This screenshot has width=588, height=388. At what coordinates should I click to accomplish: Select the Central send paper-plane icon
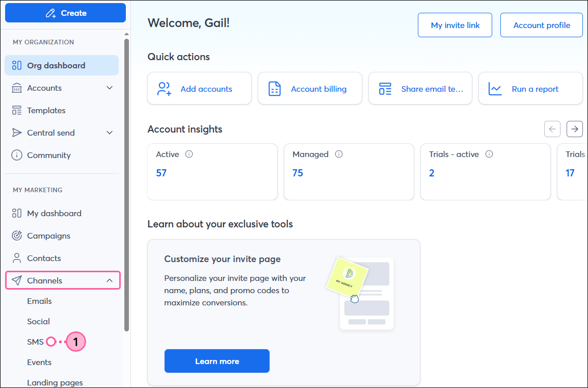[17, 133]
